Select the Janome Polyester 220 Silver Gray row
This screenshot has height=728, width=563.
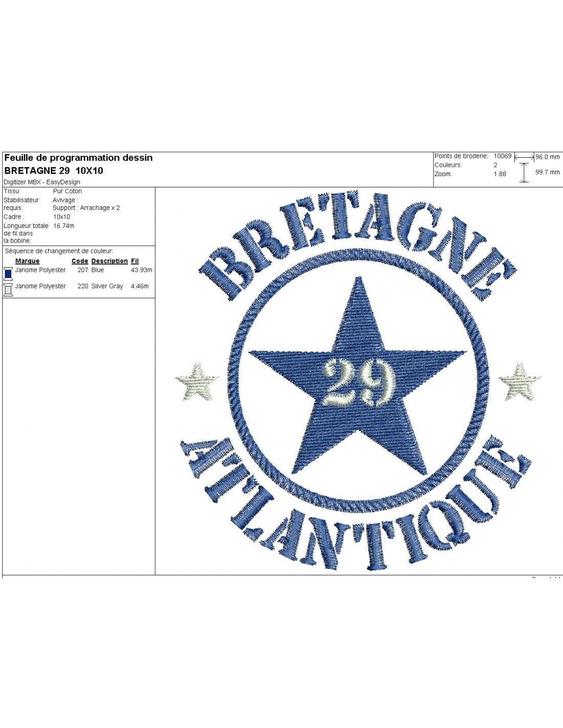point(77,286)
